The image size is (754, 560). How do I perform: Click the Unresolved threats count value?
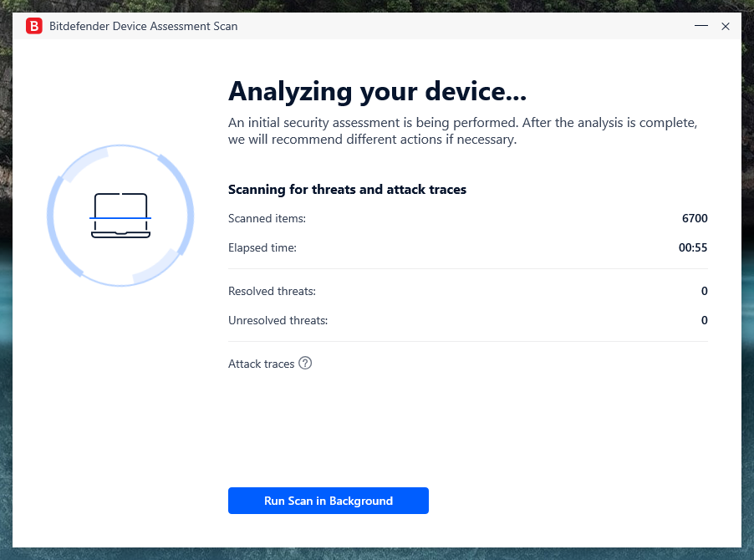pyautogui.click(x=704, y=320)
